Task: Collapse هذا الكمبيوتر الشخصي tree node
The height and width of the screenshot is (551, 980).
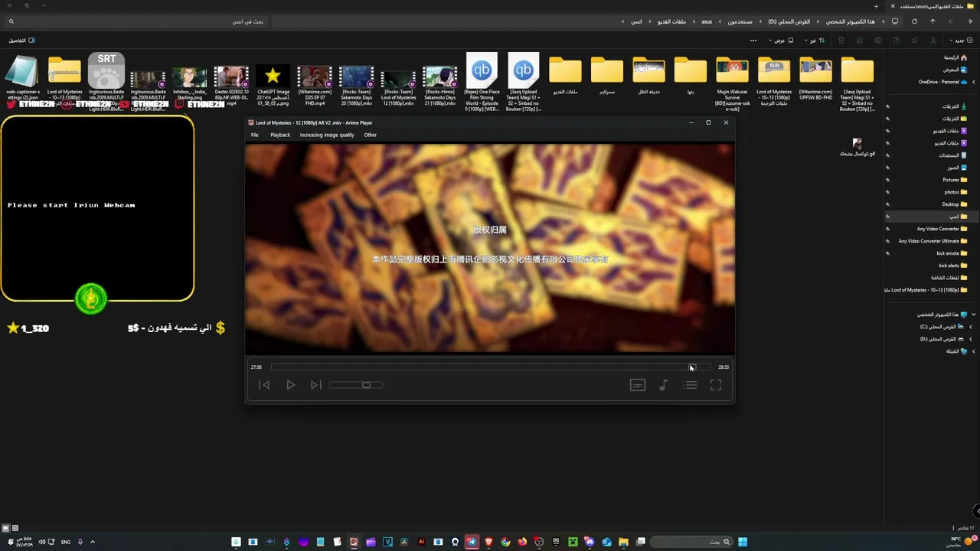Action: [973, 315]
